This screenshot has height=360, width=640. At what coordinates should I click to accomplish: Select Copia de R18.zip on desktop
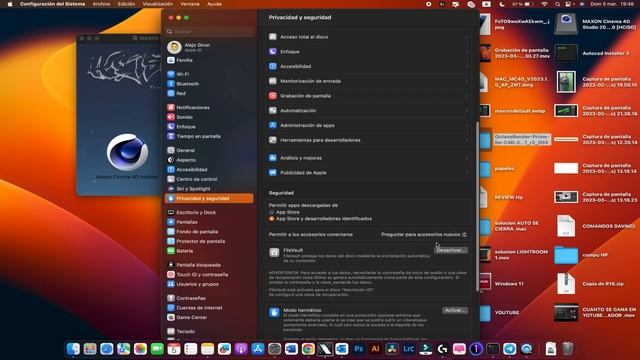(x=566, y=284)
